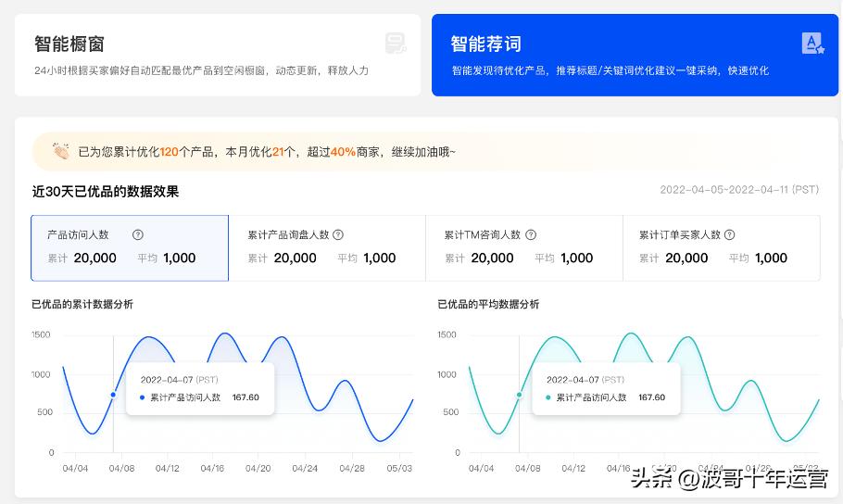Click help icon beside 累计TM咨询人数
Screen dimensions: 843x504
pos(531,235)
